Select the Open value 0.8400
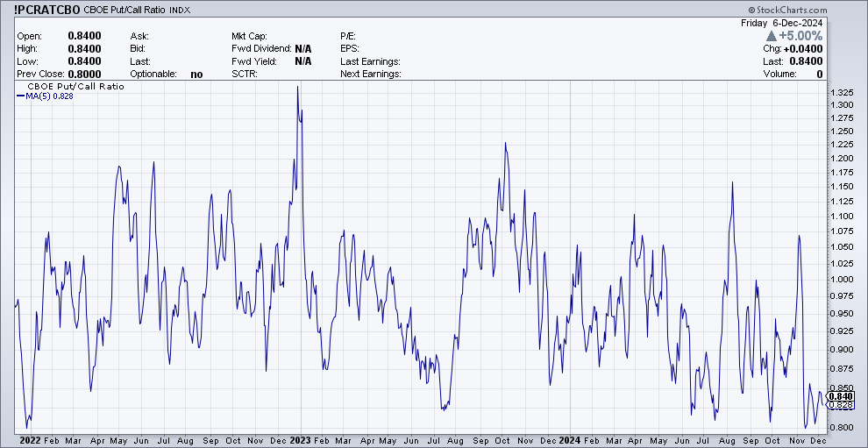 pos(85,36)
